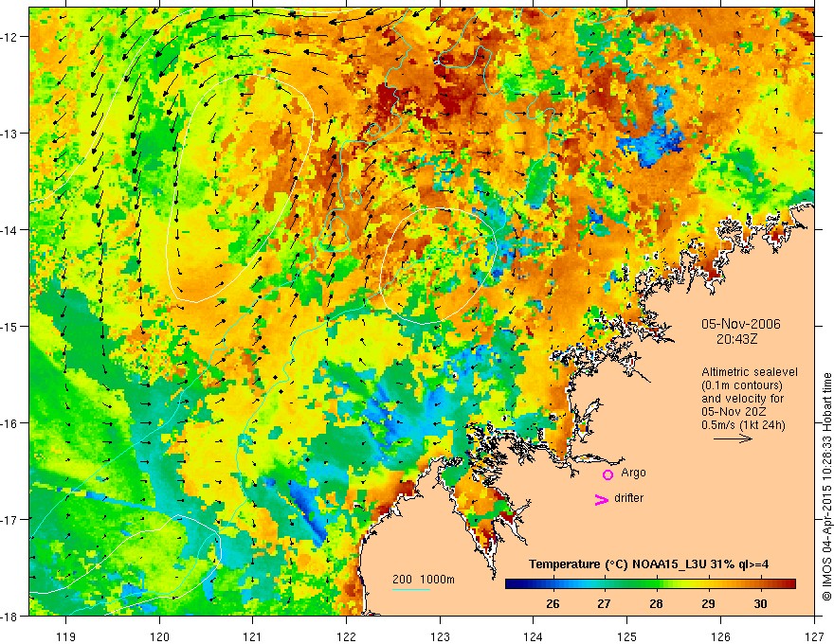Click the 0.5m/s velocity scale arrow

[x=733, y=438]
